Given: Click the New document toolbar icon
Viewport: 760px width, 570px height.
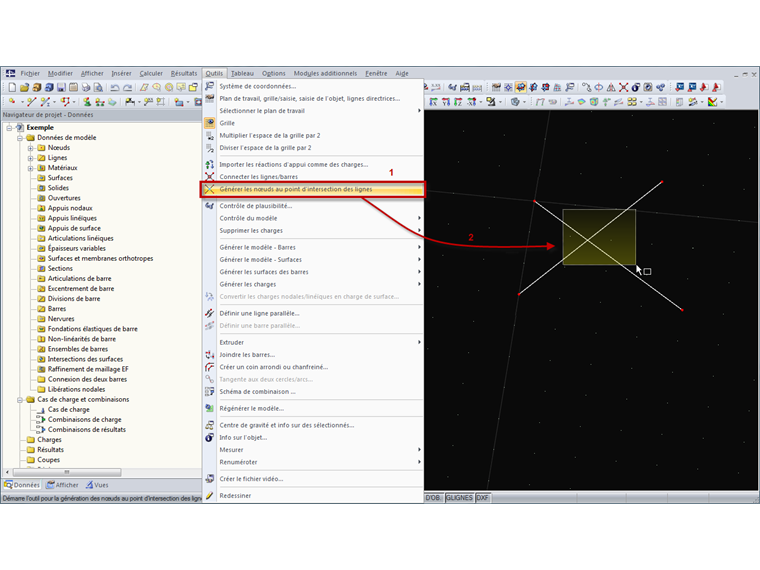Looking at the screenshot, I should click(x=12, y=87).
